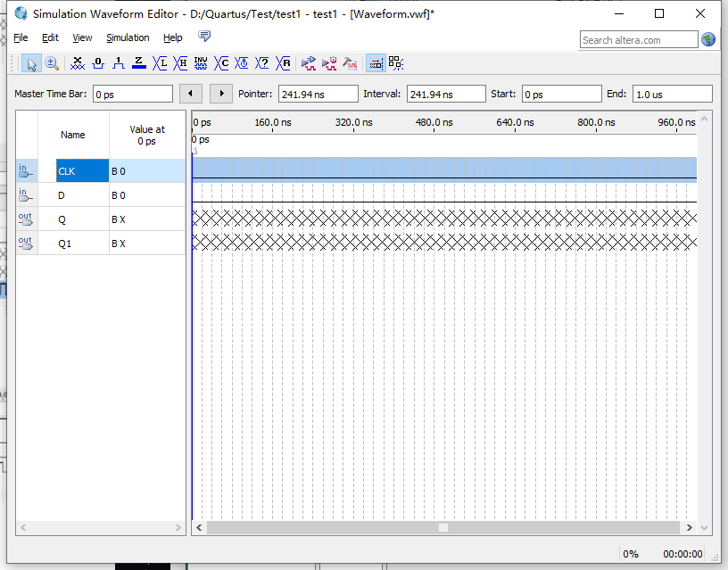Screen dimensions: 728x570
Task: Click the Start time field
Action: pos(562,95)
